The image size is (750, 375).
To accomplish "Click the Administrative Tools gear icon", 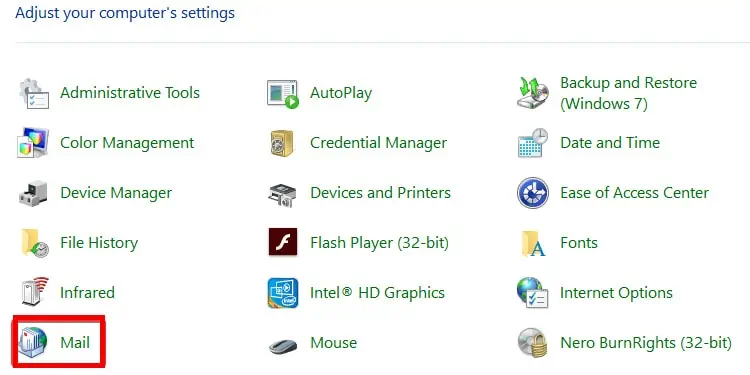I will [x=34, y=93].
